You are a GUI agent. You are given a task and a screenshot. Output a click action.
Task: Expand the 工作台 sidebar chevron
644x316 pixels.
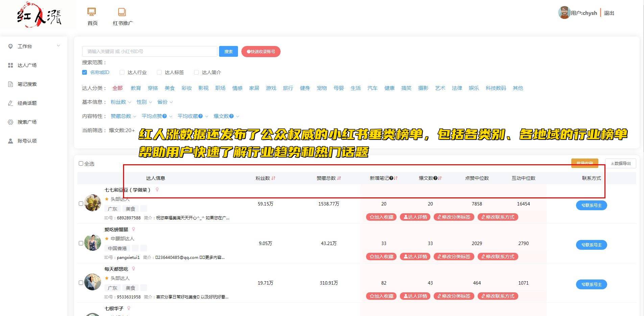pyautogui.click(x=58, y=46)
